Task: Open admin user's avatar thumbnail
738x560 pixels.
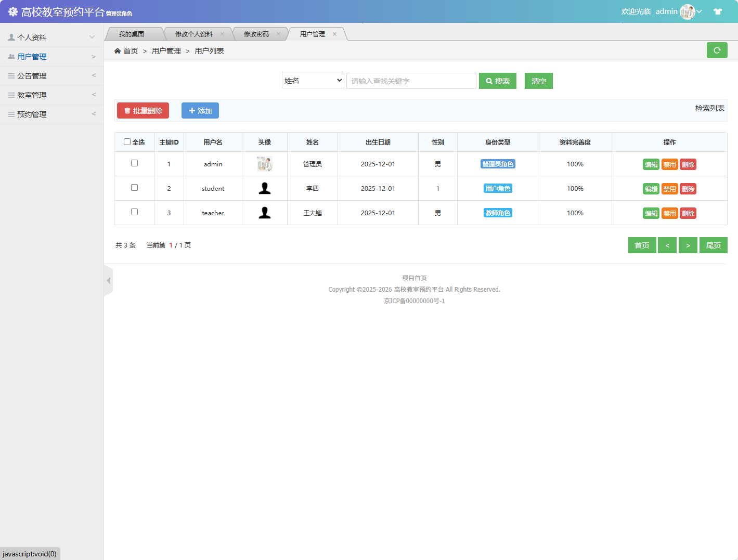Action: tap(264, 164)
